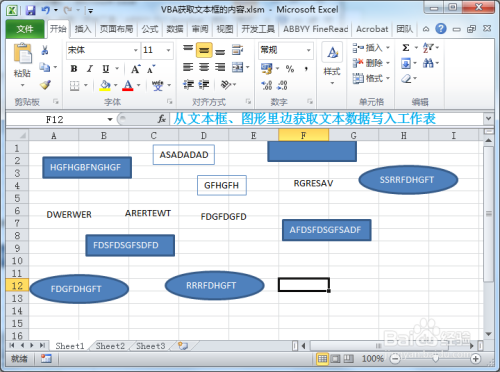This screenshot has height=372, width=500.
Task: Select column F header
Action: (303, 135)
